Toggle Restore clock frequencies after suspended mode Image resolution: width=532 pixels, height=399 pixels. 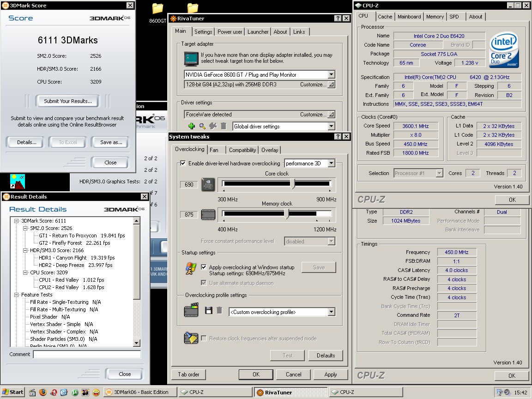[x=204, y=338]
